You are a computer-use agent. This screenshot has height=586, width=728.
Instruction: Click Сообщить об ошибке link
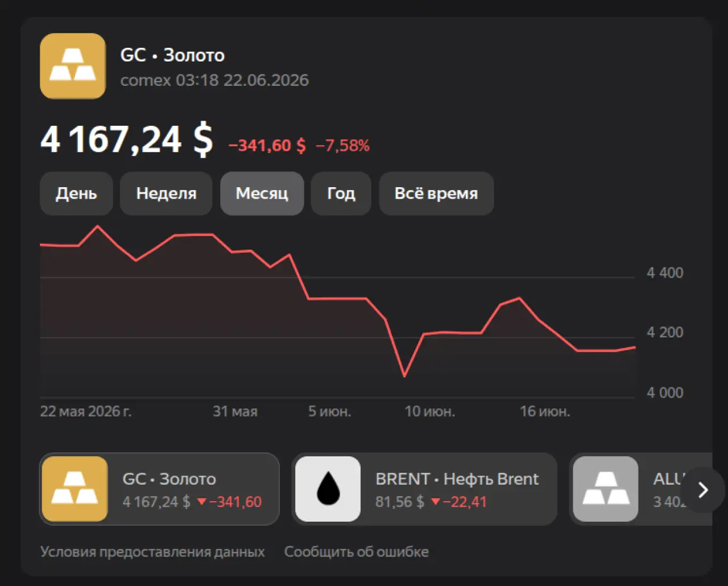[357, 552]
